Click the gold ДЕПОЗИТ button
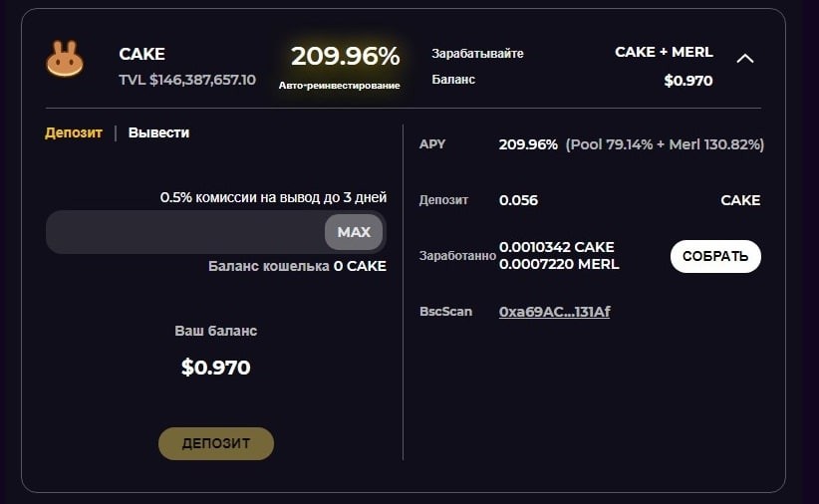This screenshot has width=819, height=504. tap(216, 443)
